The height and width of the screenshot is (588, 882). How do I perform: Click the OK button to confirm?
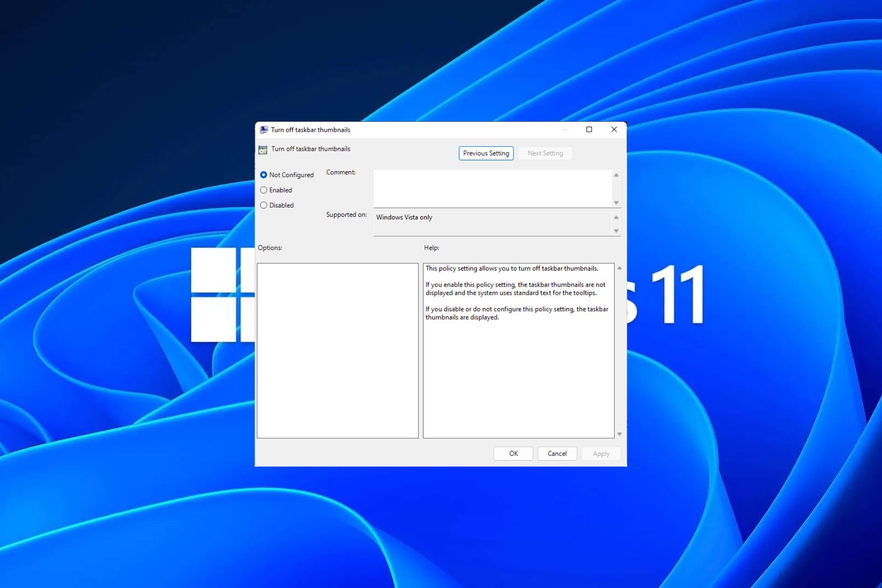coord(514,453)
